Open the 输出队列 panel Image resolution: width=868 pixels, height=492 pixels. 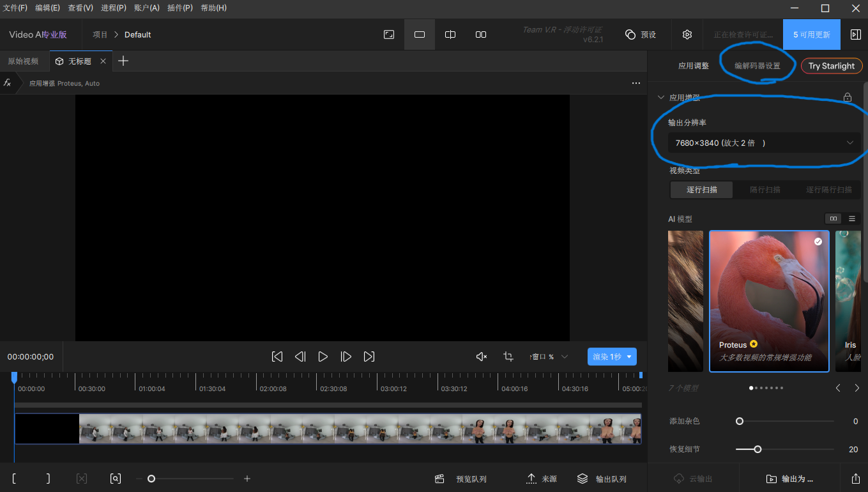point(602,479)
